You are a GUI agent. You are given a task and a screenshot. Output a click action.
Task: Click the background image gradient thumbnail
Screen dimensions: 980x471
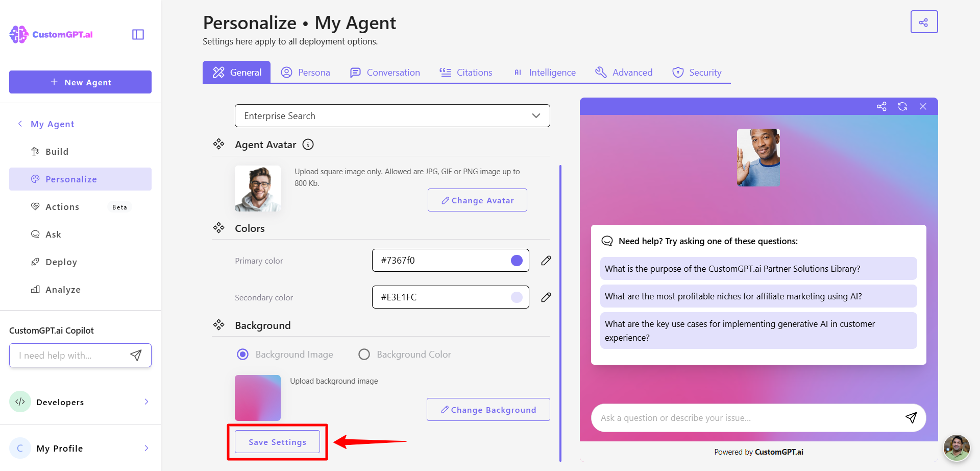[x=258, y=398]
